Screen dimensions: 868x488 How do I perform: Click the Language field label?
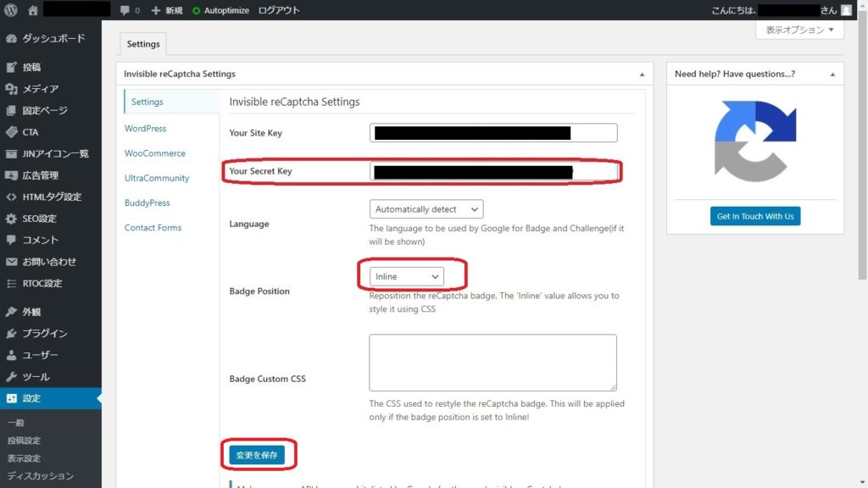click(249, 224)
